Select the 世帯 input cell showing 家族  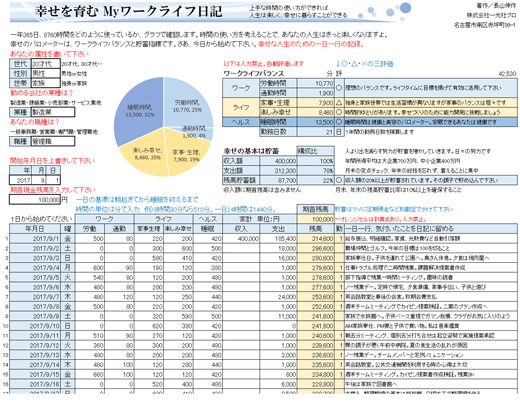click(46, 83)
